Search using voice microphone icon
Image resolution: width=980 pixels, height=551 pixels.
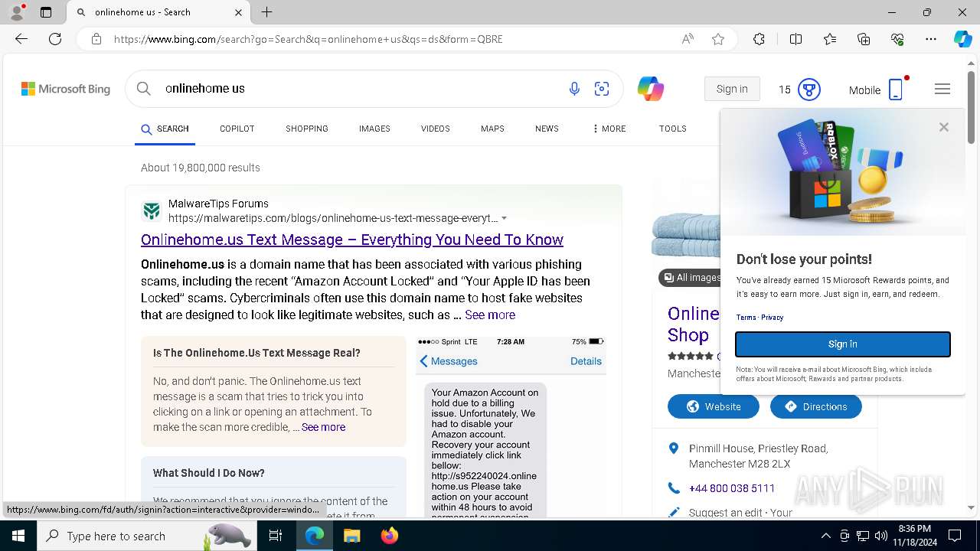click(574, 89)
